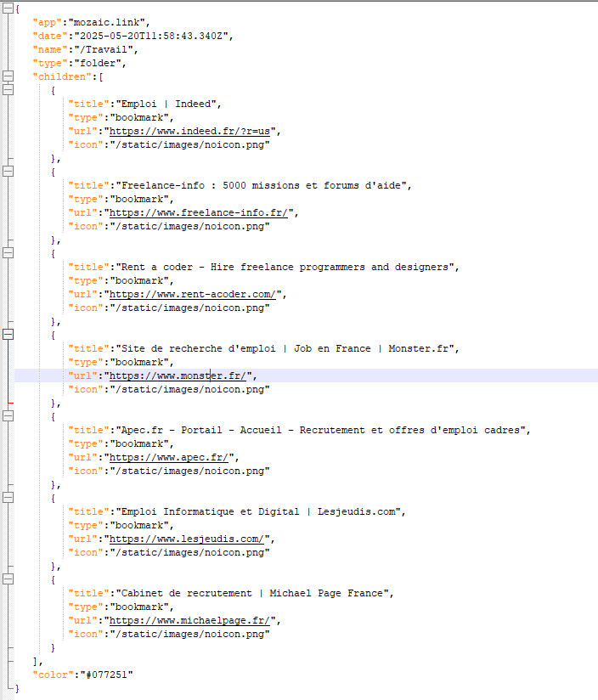Collapse the Freelance-info object block
Screen dimensions: 598x700
8,172
